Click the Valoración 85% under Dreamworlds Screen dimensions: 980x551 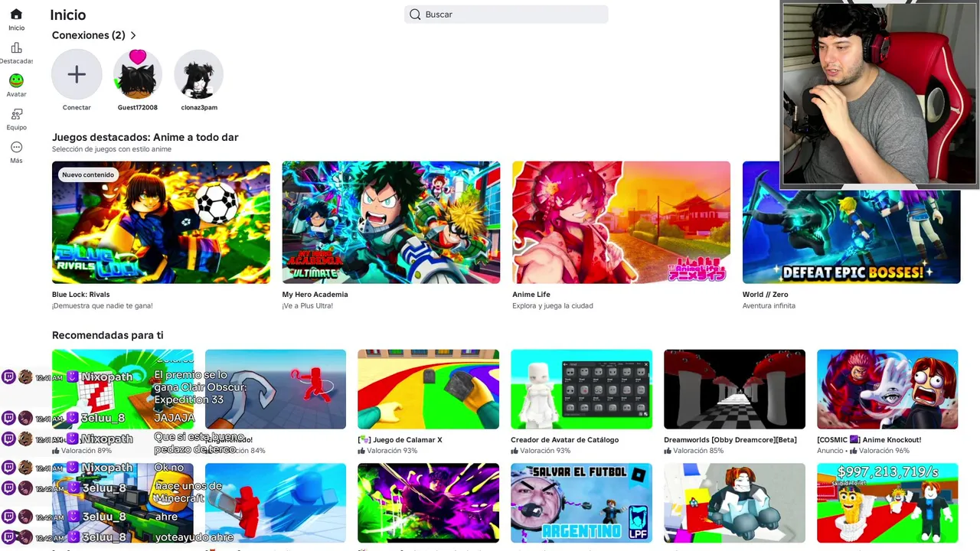tap(693, 451)
